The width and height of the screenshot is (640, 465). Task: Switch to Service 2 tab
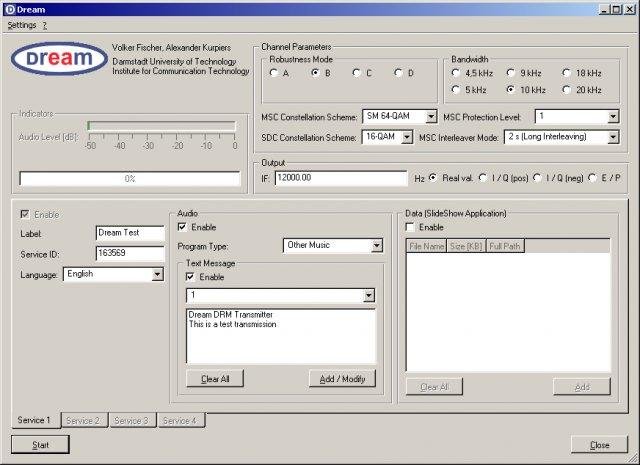(84, 421)
